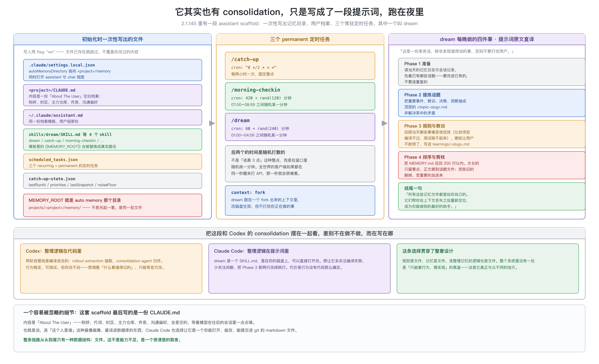Click the '这条选择贯穿了整套设计' card

(x=488, y=269)
